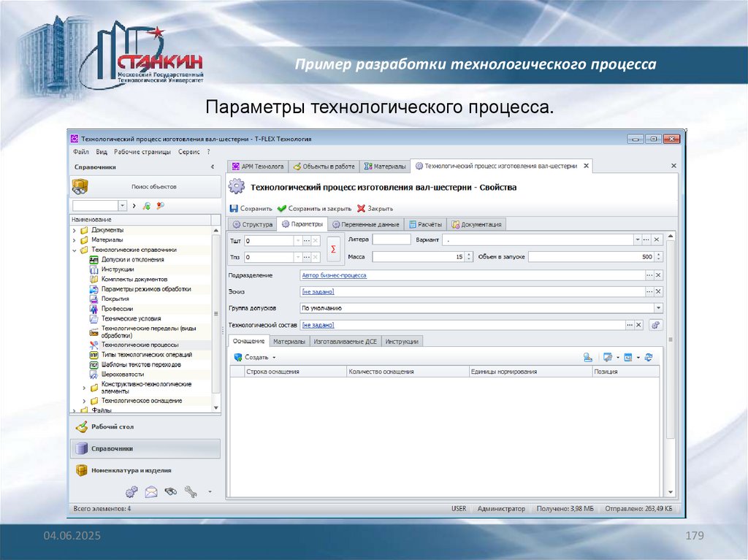Open Технологические процессы item
Image resolution: width=748 pixels, height=560 pixels.
(140, 345)
